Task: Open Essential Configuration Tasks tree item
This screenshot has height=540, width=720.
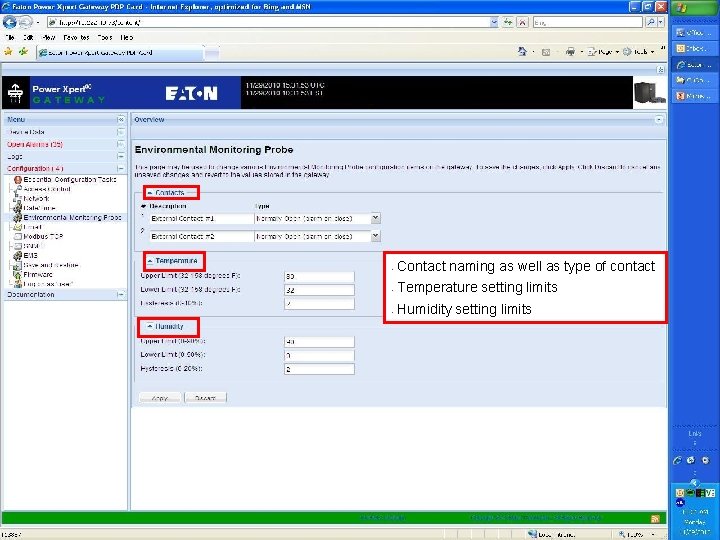Action: pyautogui.click(x=70, y=180)
